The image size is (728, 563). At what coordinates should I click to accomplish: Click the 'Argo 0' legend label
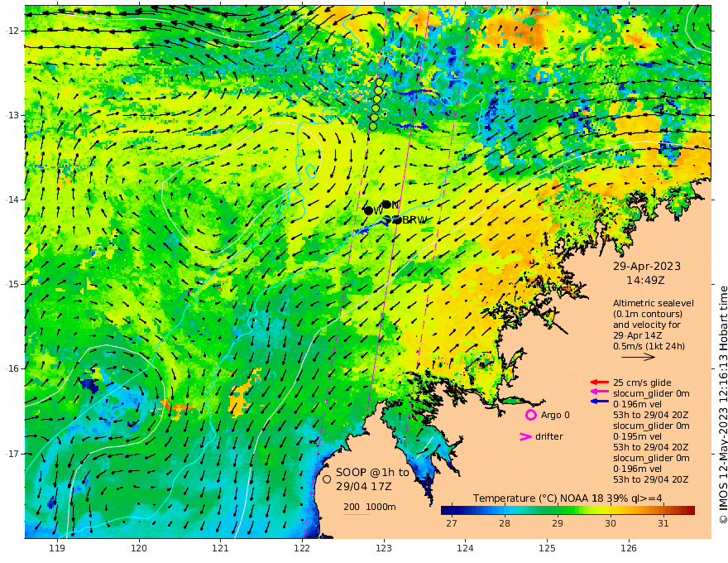click(x=555, y=416)
